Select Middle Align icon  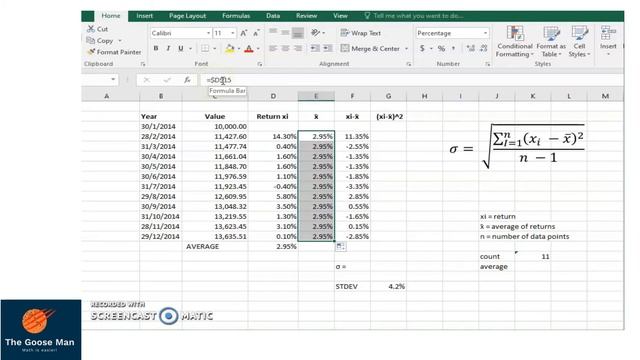[x=285, y=32]
